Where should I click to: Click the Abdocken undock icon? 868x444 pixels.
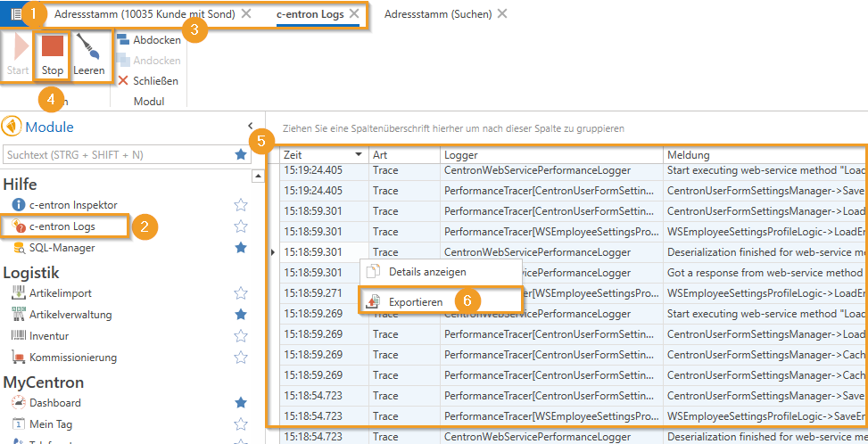[x=123, y=40]
